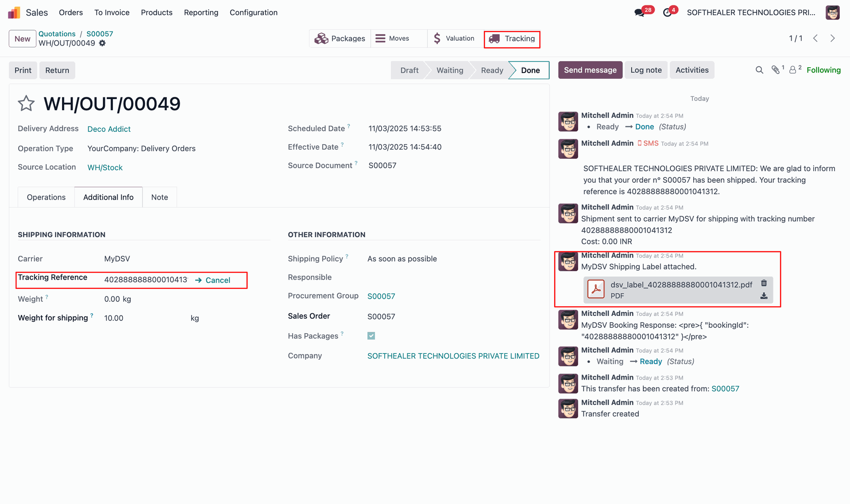Open the followers person icon

[x=792, y=70]
